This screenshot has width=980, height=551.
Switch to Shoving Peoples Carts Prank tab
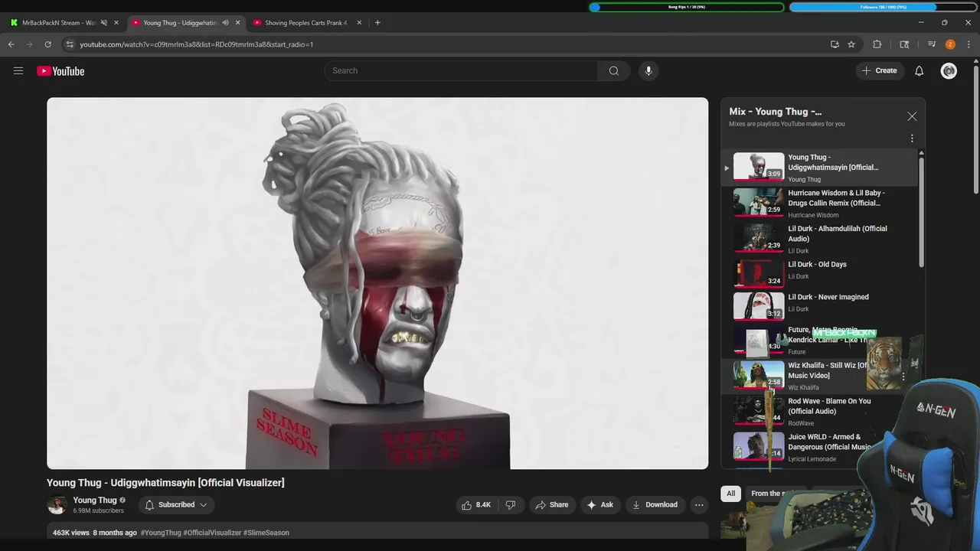pyautogui.click(x=305, y=23)
